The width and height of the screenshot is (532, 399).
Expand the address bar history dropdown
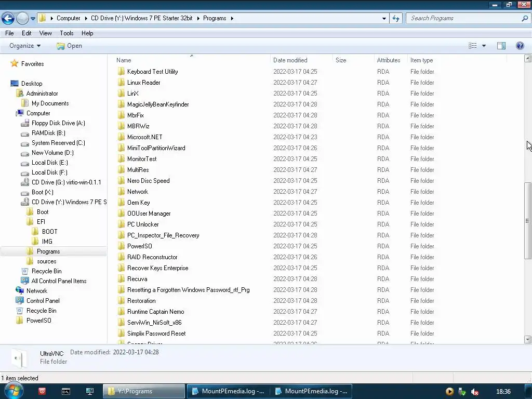point(384,18)
